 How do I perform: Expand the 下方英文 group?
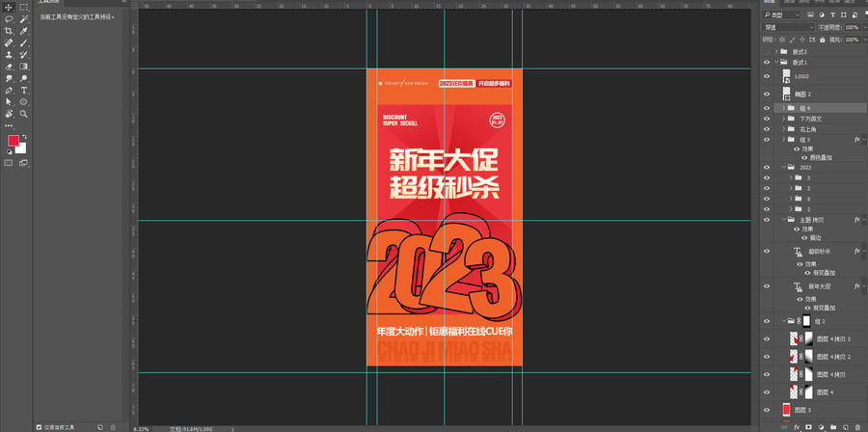click(x=783, y=119)
